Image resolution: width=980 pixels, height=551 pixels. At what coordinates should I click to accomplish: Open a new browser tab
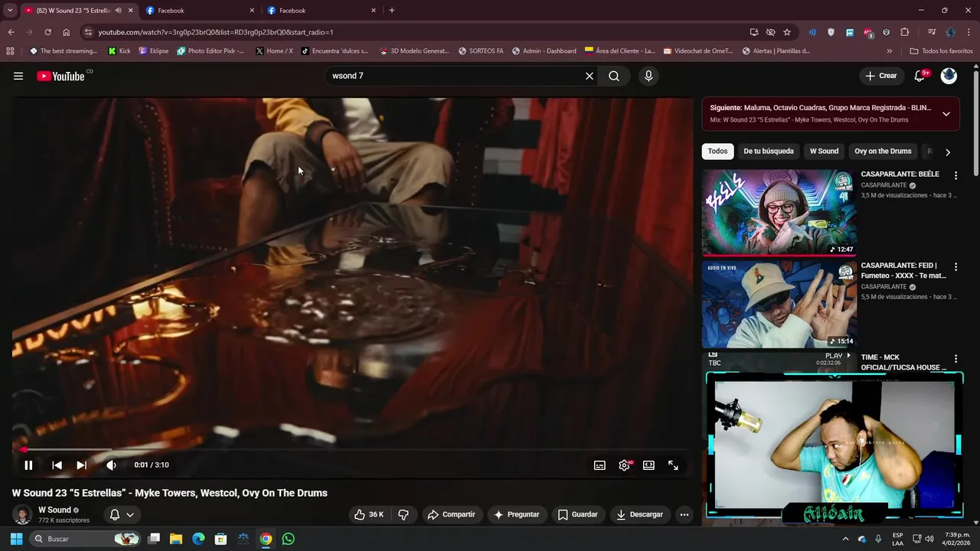[392, 10]
